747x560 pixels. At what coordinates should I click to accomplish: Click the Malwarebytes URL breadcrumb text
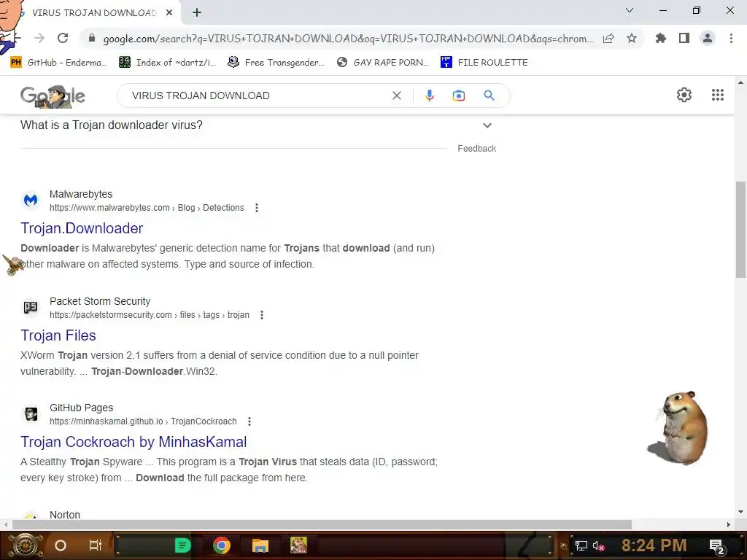(147, 208)
